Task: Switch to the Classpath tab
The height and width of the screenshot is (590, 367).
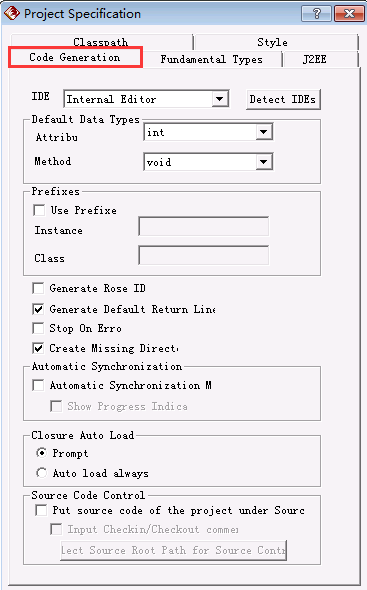Action: (x=101, y=41)
